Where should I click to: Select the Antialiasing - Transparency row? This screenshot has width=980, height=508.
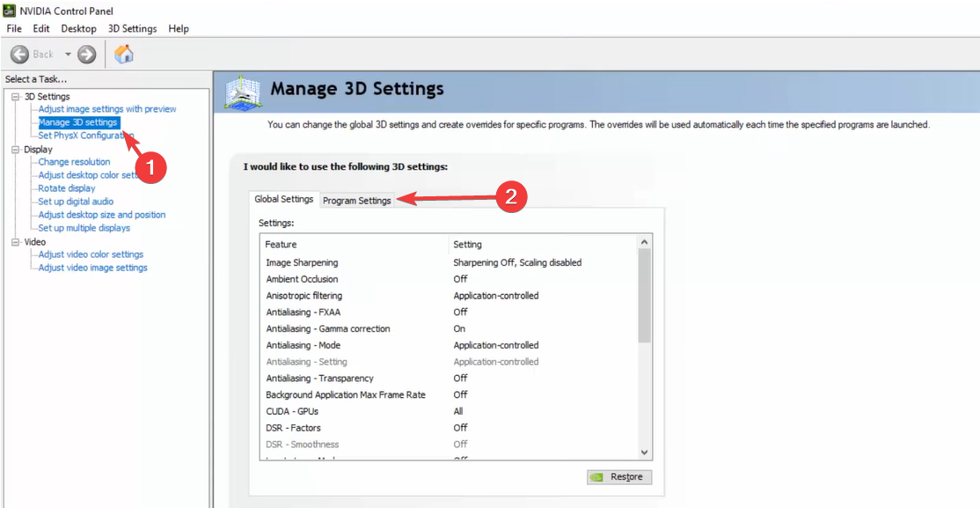449,378
